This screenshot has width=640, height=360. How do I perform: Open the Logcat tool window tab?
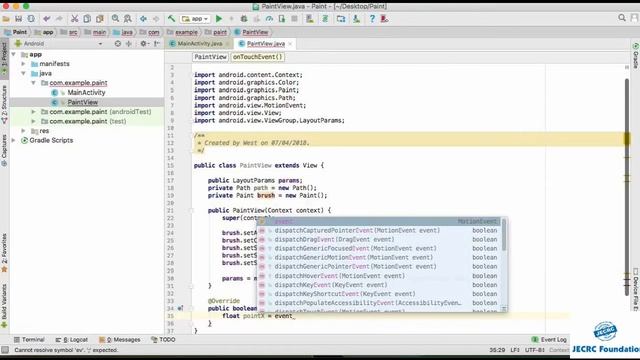[72, 340]
